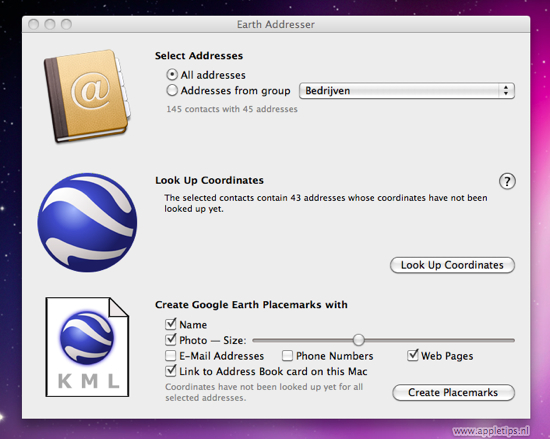Click the Earth Addresser title bar text

(276, 25)
